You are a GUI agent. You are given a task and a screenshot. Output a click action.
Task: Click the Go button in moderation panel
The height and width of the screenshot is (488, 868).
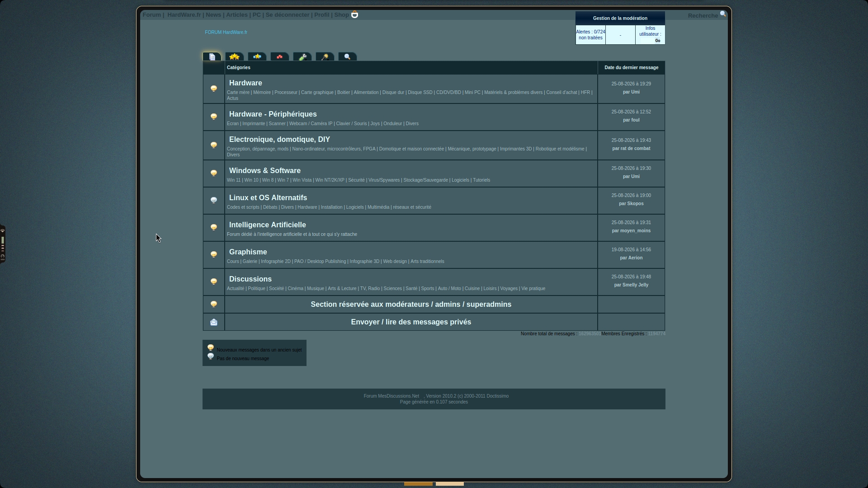pos(658,41)
